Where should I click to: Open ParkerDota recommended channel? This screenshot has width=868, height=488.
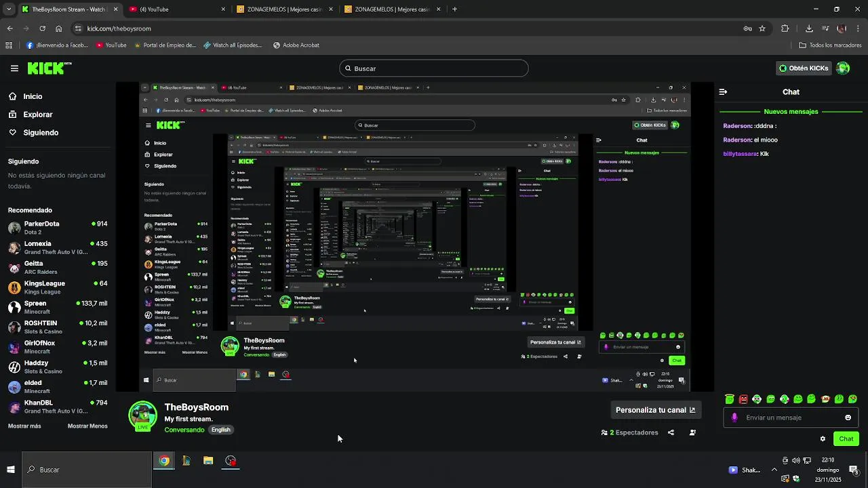(x=58, y=227)
